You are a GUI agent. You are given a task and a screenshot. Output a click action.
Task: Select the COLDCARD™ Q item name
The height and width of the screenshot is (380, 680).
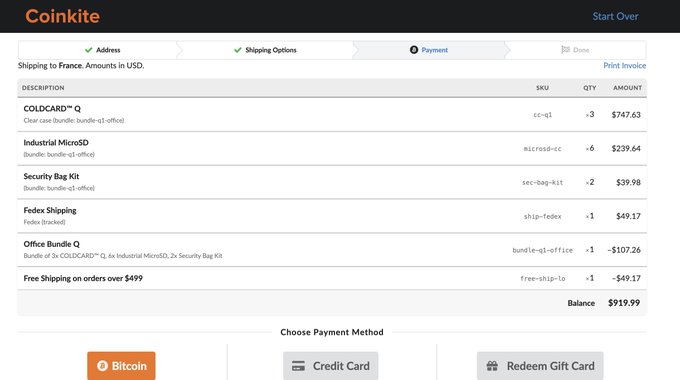[x=52, y=108]
